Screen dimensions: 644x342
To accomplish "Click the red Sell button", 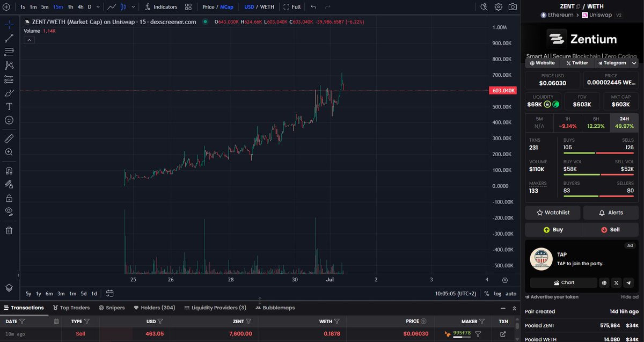I will tap(611, 229).
